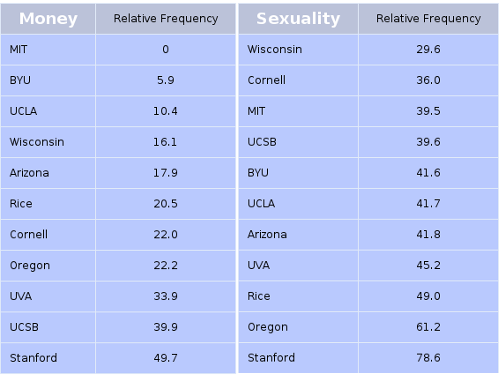The image size is (500, 375).
Task: Select the 45.2 frequency value
Action: (x=428, y=265)
